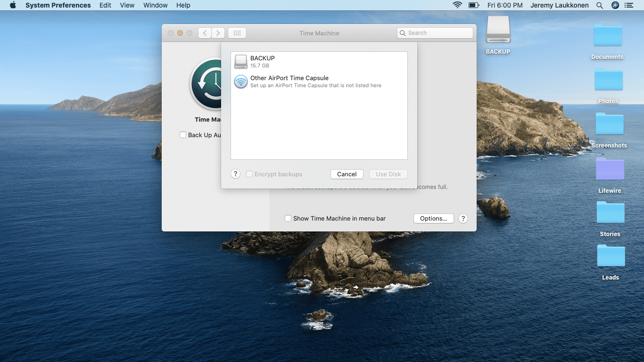Go back in System Preferences

point(205,33)
